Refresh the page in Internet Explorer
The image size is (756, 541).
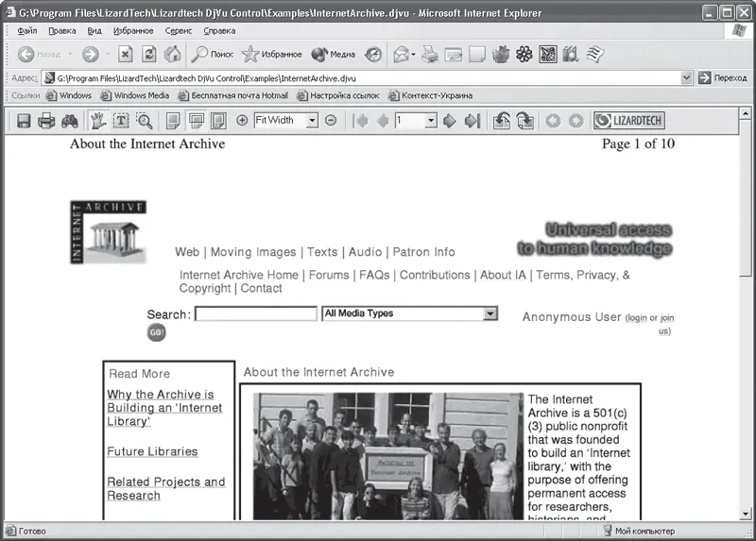click(x=149, y=54)
